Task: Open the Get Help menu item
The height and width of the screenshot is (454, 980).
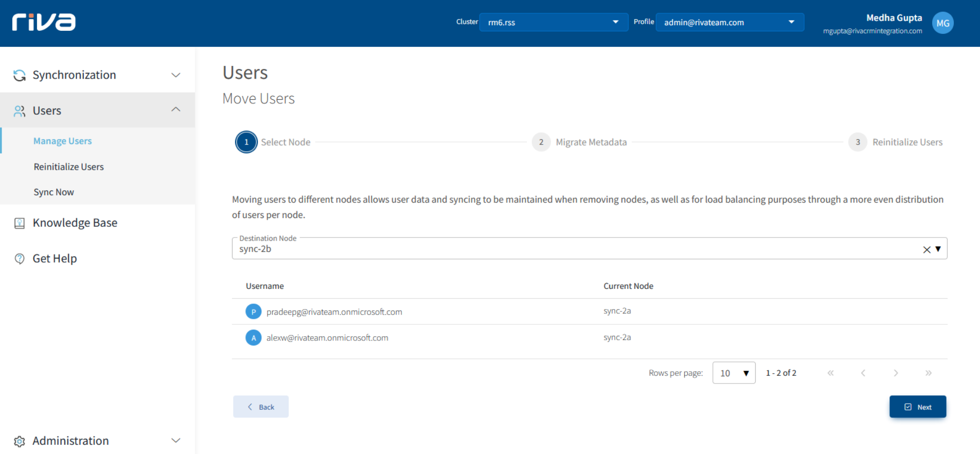Action: point(55,259)
